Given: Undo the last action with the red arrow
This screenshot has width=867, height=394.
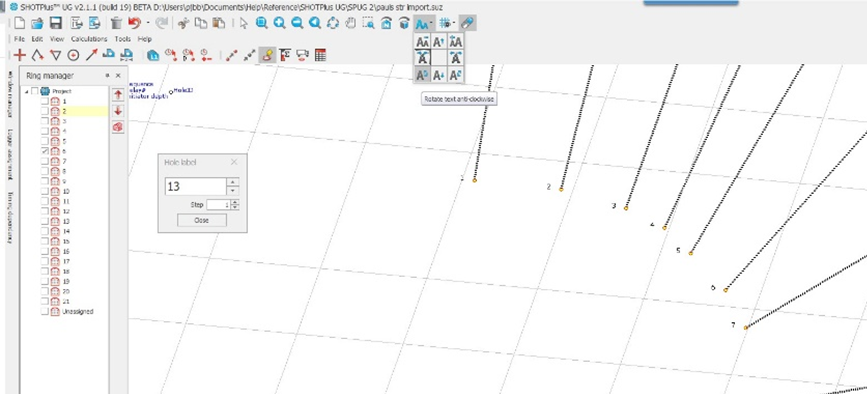Looking at the screenshot, I should click(134, 23).
